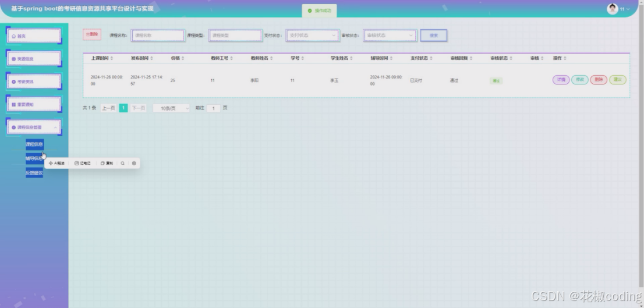Viewport: 644px width, 308px height.
Task: Go to previous page with 上一页
Action: [108, 108]
